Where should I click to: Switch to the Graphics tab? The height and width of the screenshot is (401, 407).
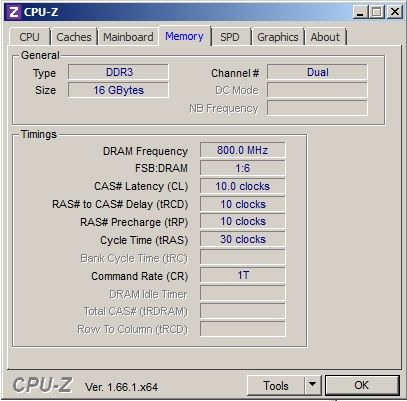278,37
